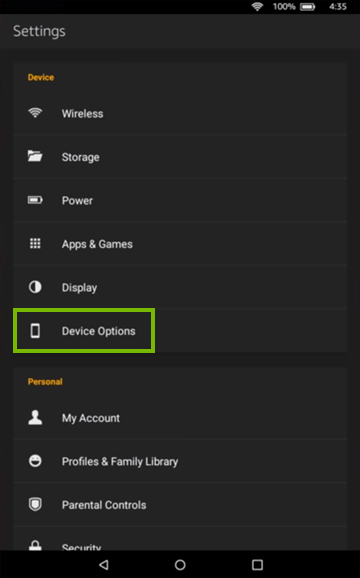The image size is (360, 578).
Task: Tap the Wireless wifi icon
Action: (x=35, y=113)
